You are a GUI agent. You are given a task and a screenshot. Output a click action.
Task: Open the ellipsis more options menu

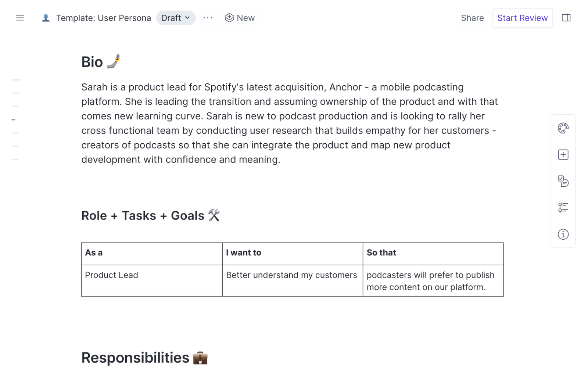point(208,18)
